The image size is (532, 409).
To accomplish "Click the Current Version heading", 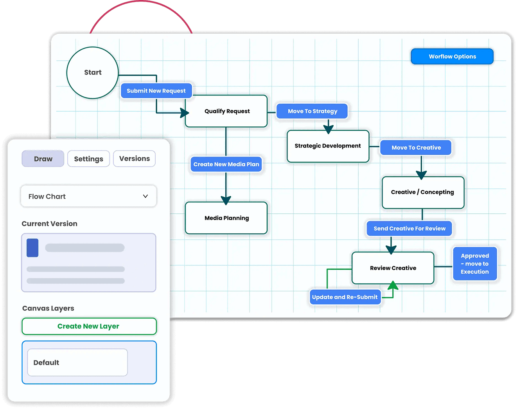I will tap(50, 223).
